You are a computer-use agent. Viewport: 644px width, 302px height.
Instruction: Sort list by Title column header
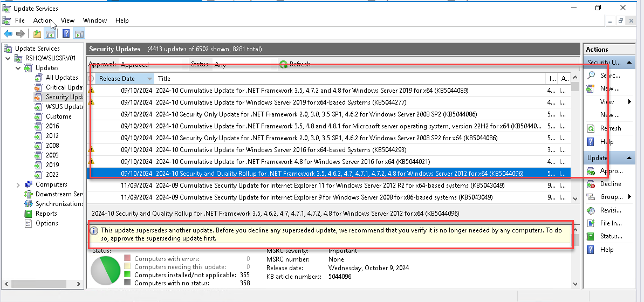click(350, 79)
